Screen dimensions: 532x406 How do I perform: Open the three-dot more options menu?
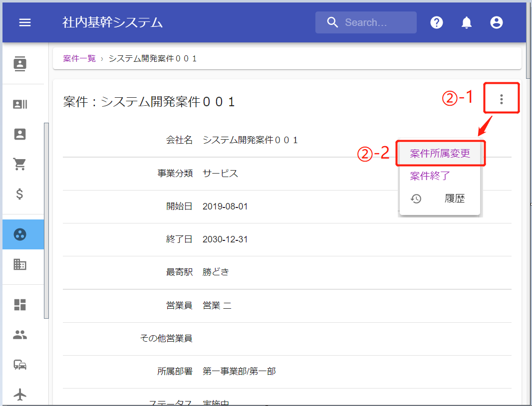tap(502, 99)
